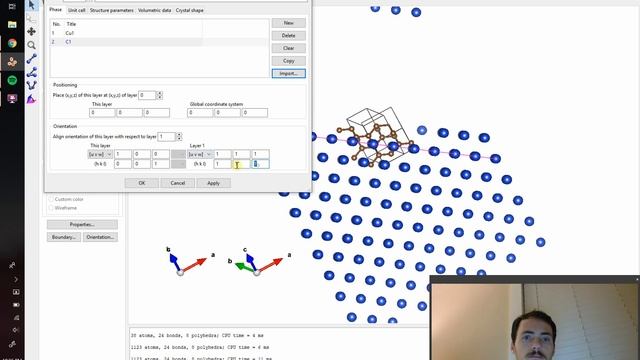Open the Structure parameters tab
Screen dimensions: 640x360
click(x=111, y=10)
